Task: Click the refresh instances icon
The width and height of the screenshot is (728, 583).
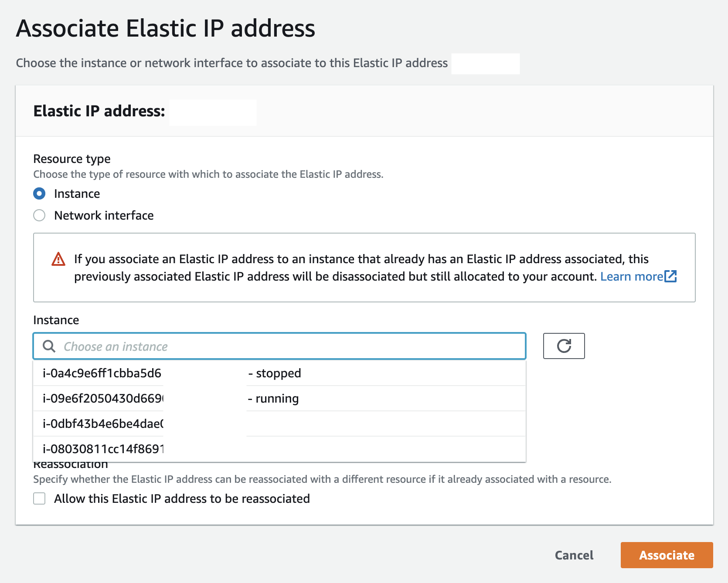Action: click(564, 346)
